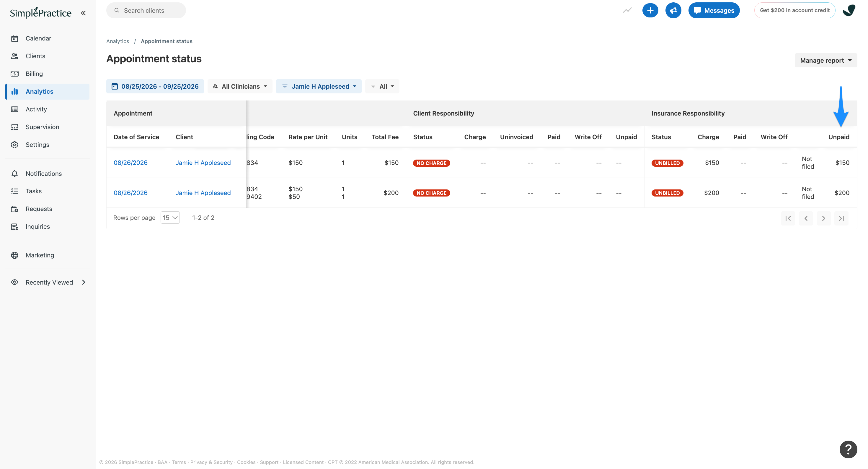The height and width of the screenshot is (469, 868).
Task: Click Get $200 in account credit
Action: point(794,10)
